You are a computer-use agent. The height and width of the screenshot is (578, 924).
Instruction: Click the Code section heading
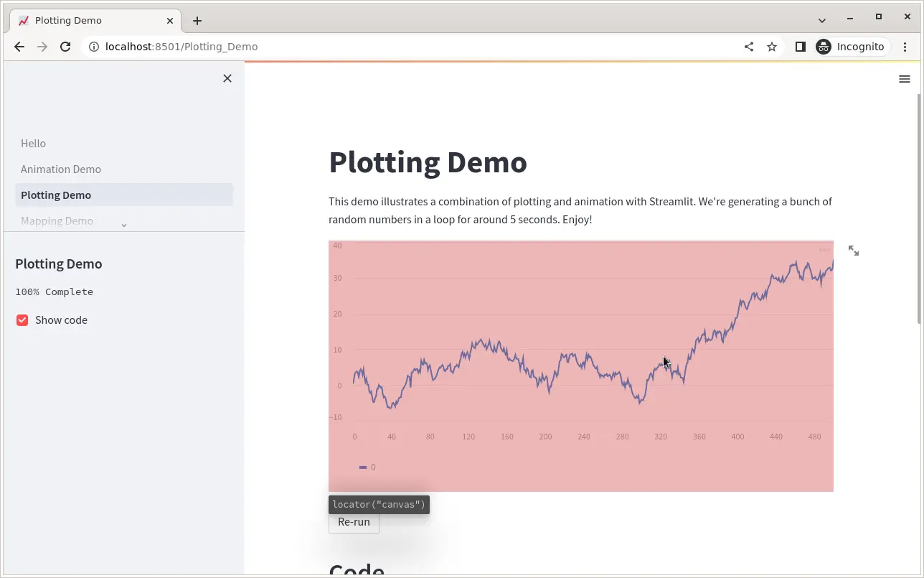[x=357, y=570]
